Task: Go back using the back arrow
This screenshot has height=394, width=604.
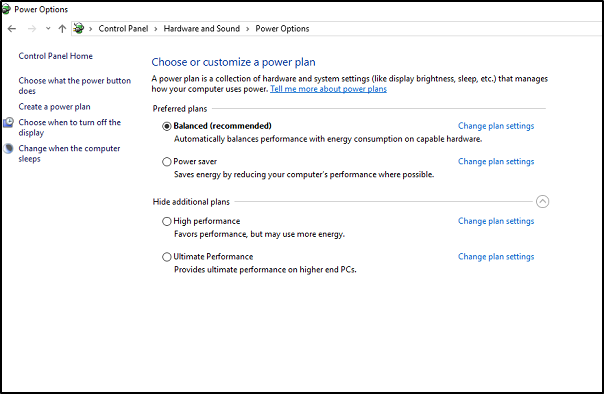Action: [12, 29]
